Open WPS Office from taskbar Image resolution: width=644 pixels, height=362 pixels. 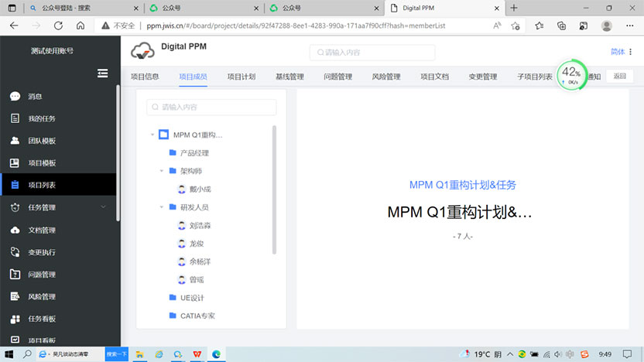tap(197, 354)
